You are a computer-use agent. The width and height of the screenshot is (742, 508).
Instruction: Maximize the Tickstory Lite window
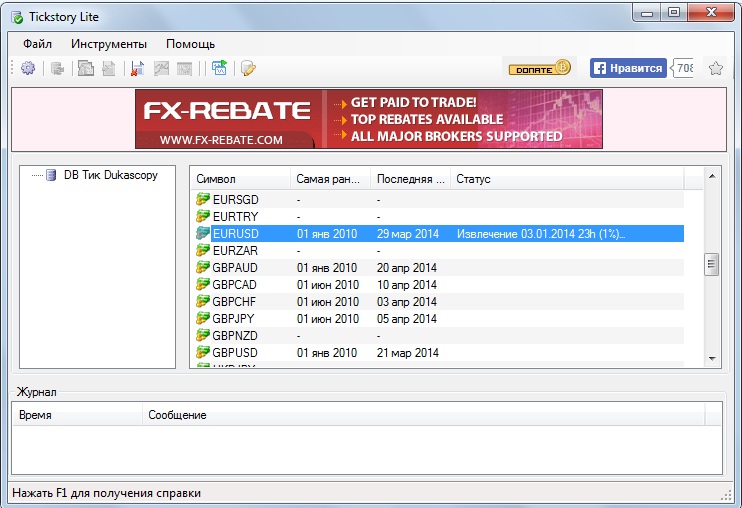click(674, 12)
